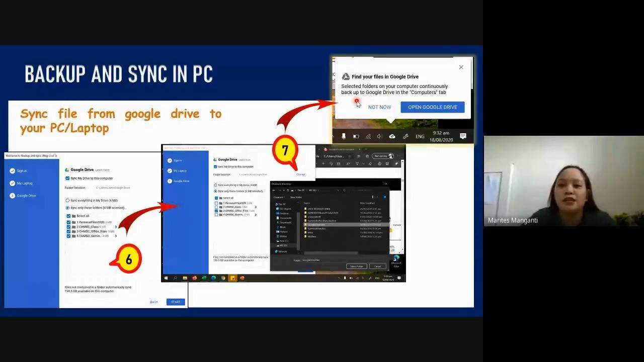
Task: Launch Microsoft Edge from the taskbar
Action: tap(213, 278)
